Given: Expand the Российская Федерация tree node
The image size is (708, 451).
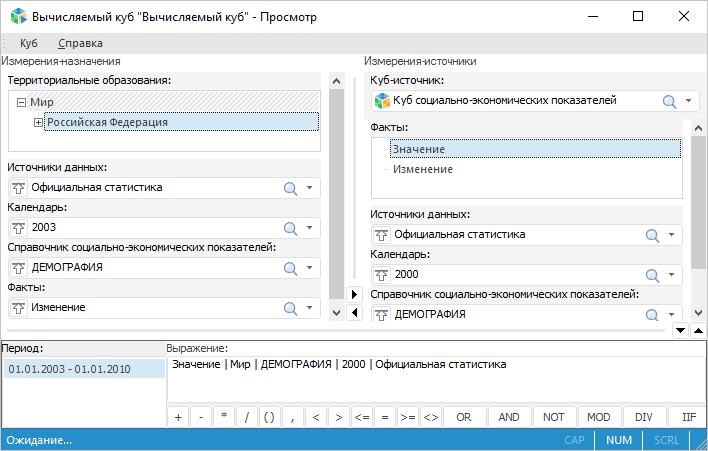Looking at the screenshot, I should click(x=39, y=122).
